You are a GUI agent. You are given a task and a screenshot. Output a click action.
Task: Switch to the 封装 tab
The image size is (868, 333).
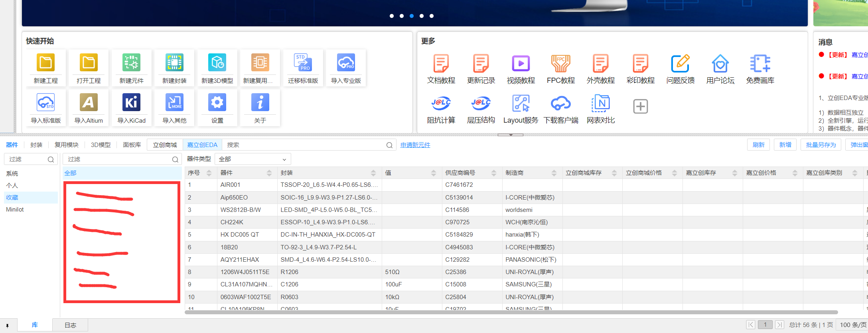pyautogui.click(x=36, y=145)
